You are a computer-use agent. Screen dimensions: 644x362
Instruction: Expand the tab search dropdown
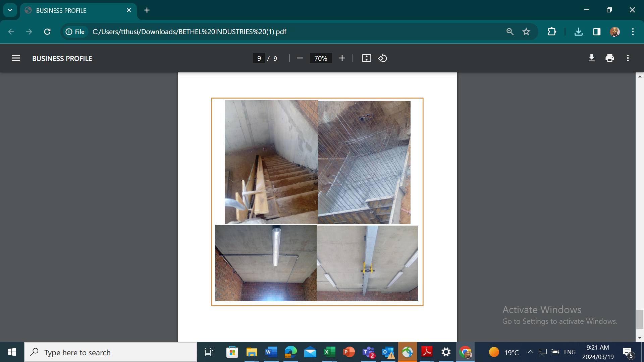[x=10, y=10]
